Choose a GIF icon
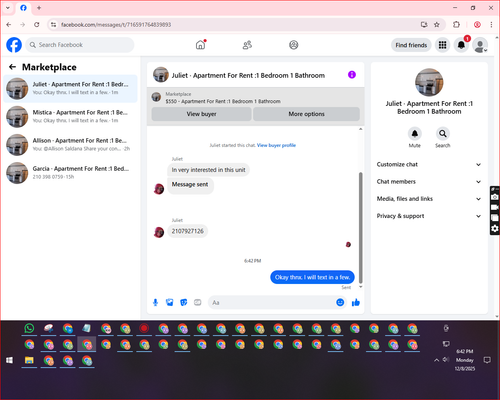The width and height of the screenshot is (500, 400). click(x=198, y=302)
